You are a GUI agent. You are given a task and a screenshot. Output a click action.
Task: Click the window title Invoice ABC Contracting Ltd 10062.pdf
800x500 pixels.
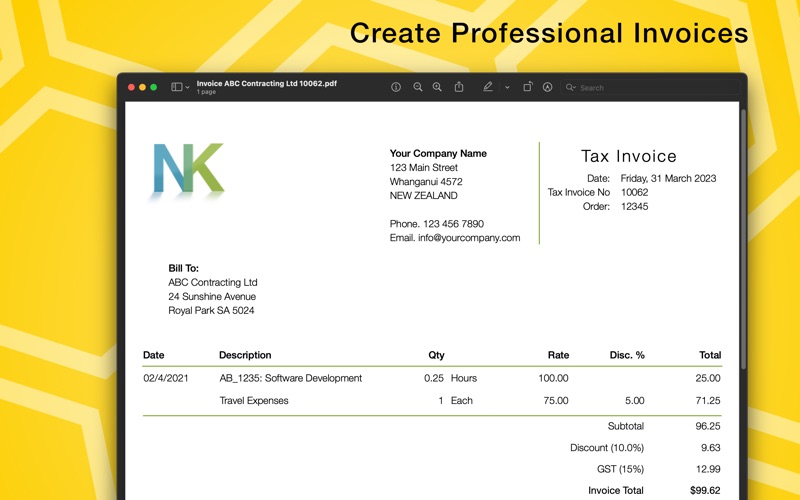(267, 83)
